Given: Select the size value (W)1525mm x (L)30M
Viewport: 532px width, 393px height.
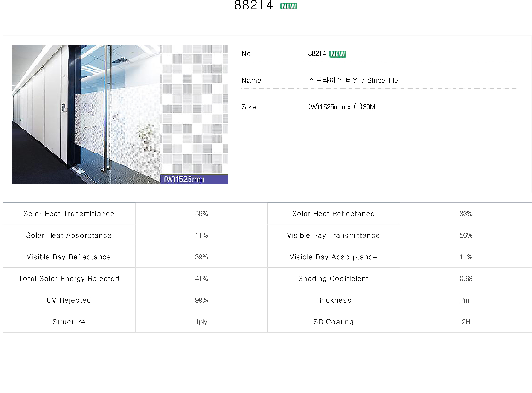Looking at the screenshot, I should (x=342, y=107).
